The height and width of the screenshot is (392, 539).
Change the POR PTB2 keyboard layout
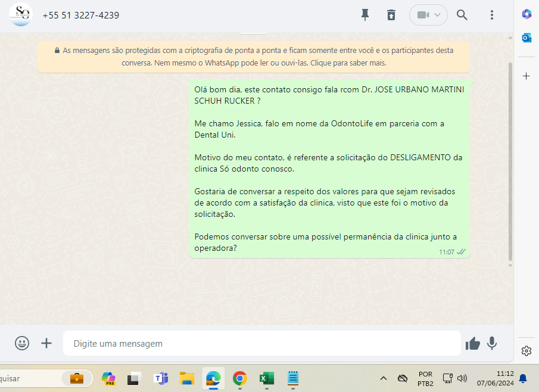(426, 378)
